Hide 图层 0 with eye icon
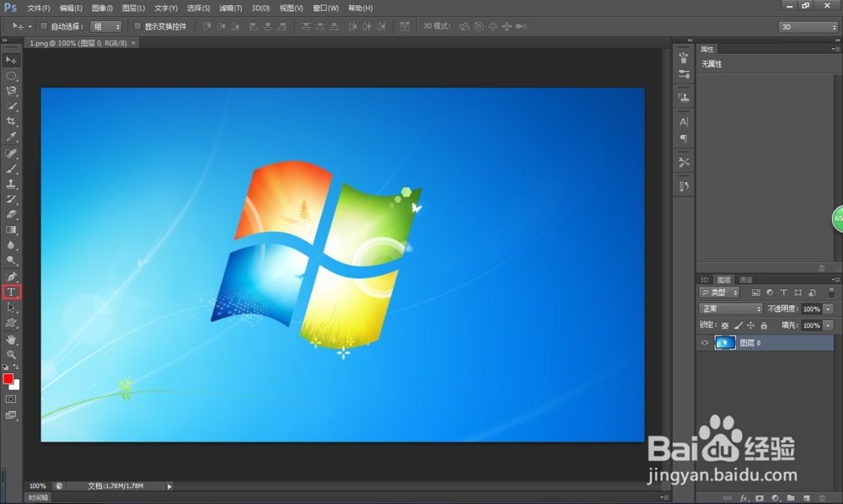The image size is (843, 504). (704, 343)
